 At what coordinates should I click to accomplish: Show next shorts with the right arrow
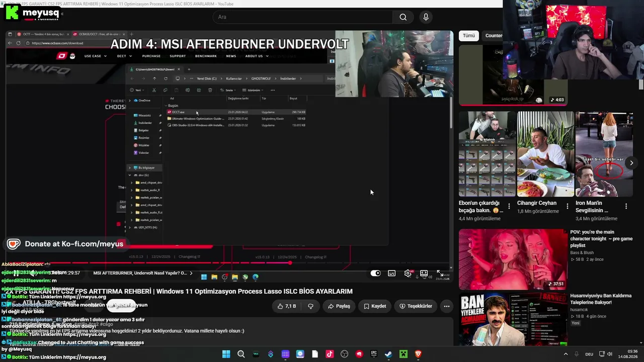coord(631,163)
